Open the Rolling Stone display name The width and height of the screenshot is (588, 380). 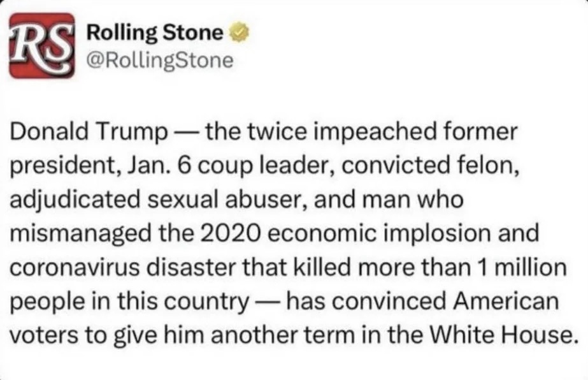[x=155, y=33]
